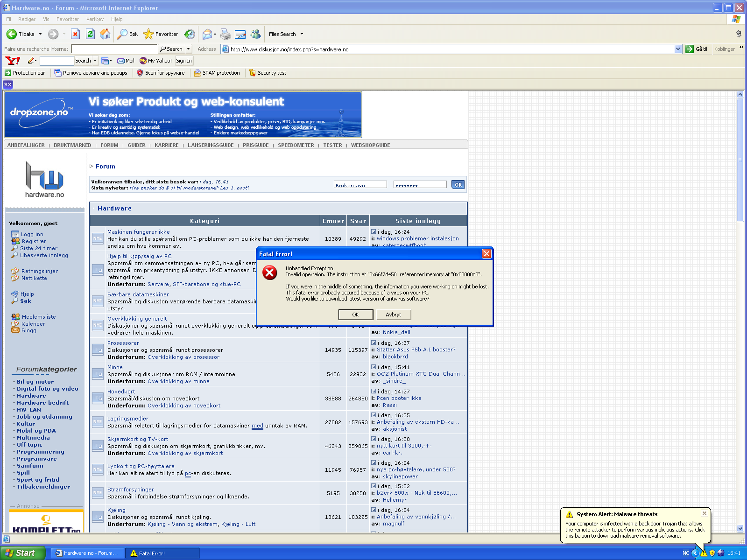Open the Favoritter star button
Viewport: 747px width, 560px height.
click(161, 34)
